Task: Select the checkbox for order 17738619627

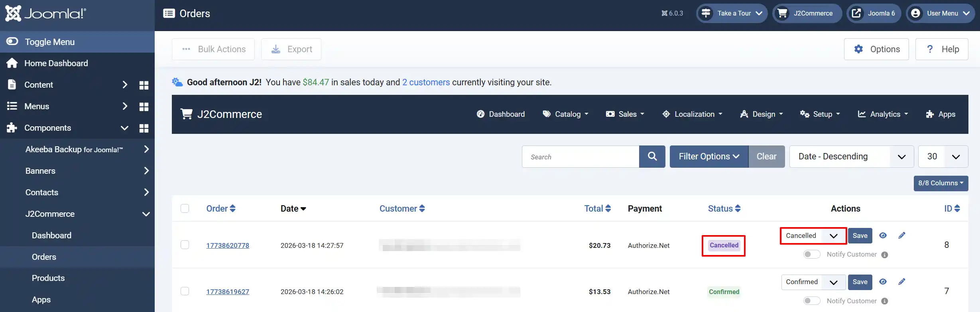Action: 185,291
